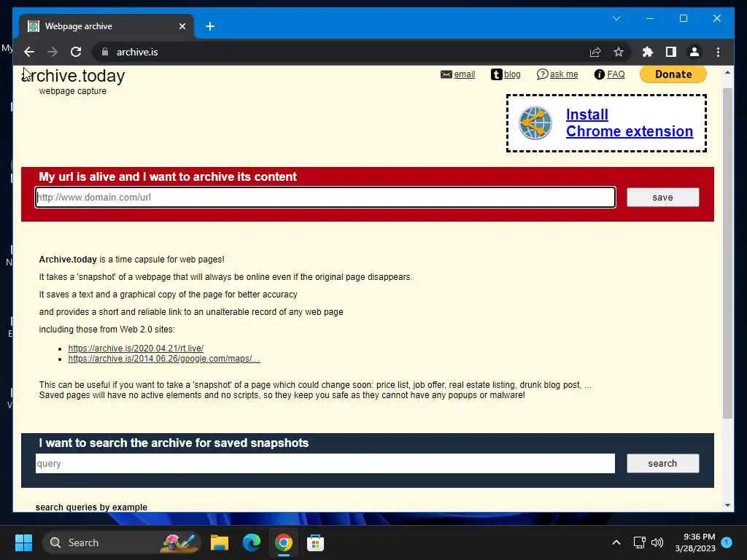Open the ask me link
Screen dimensions: 747x560
(564, 74)
